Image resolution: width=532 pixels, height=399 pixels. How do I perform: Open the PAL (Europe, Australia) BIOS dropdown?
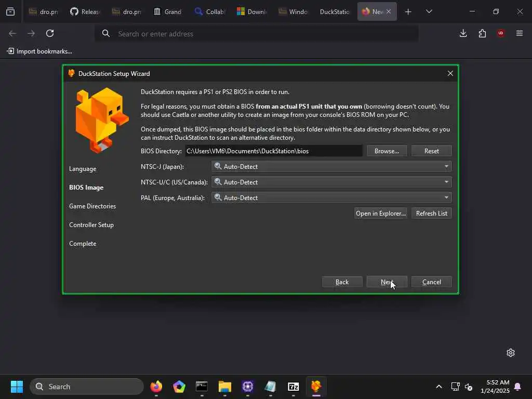coord(331,198)
